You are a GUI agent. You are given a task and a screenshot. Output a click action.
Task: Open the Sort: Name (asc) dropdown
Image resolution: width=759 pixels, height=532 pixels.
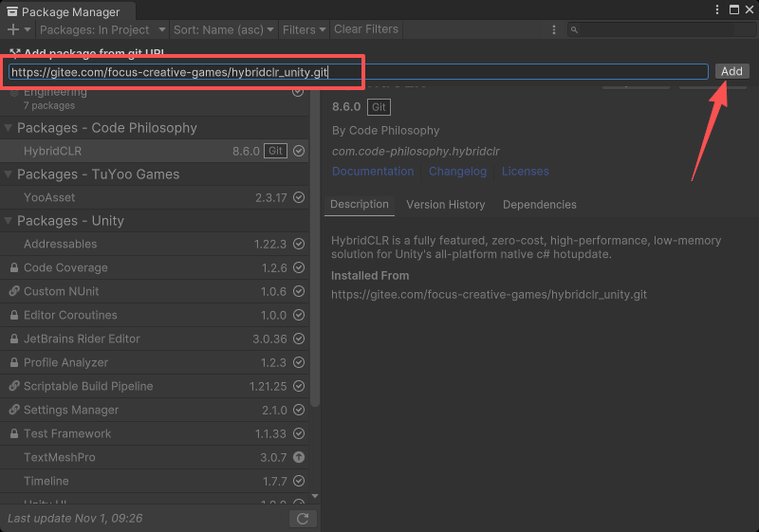coord(223,29)
